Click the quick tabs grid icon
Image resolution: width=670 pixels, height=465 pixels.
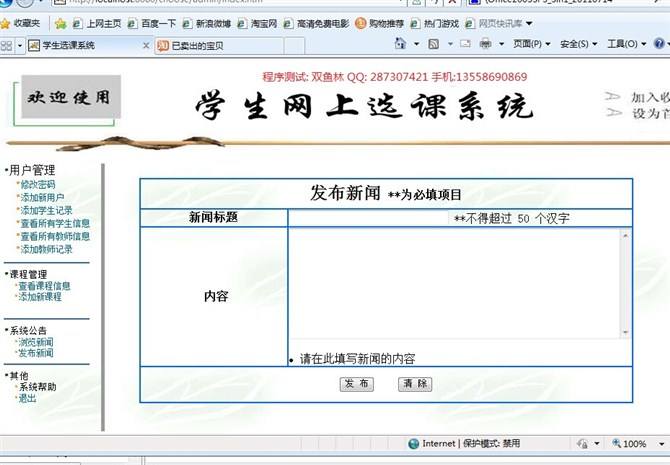click(7, 45)
